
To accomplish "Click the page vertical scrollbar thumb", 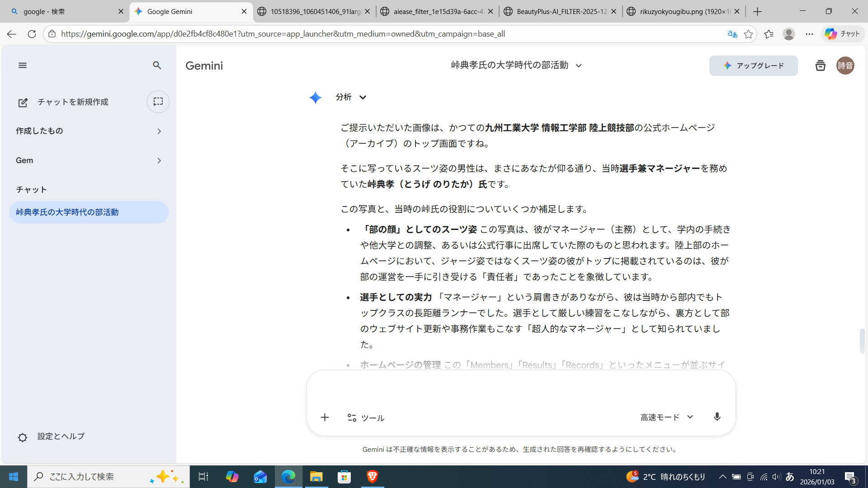I will click(862, 341).
